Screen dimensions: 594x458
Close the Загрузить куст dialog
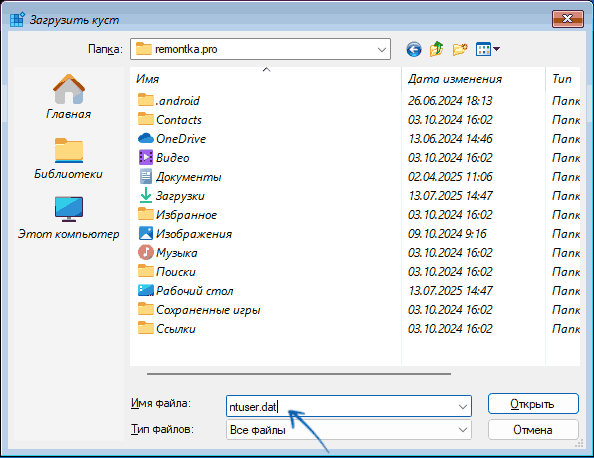point(567,19)
